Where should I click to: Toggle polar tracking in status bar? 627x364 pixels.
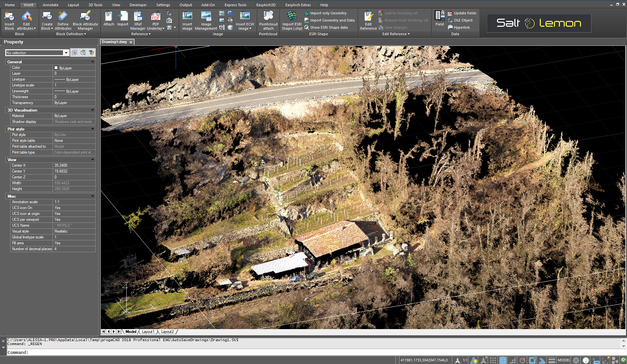522,360
